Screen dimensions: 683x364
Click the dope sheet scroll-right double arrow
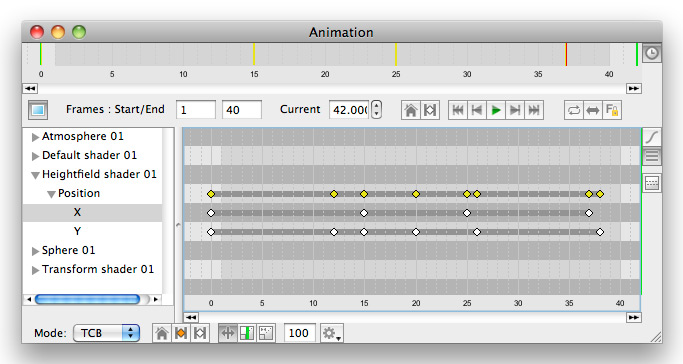coord(634,317)
